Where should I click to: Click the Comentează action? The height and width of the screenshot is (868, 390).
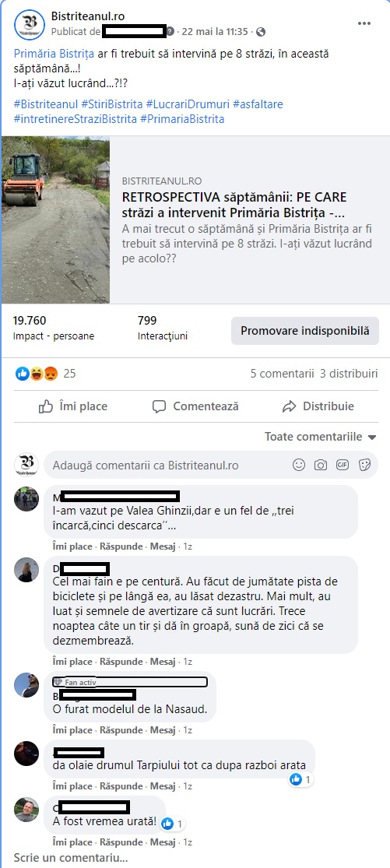(x=195, y=406)
